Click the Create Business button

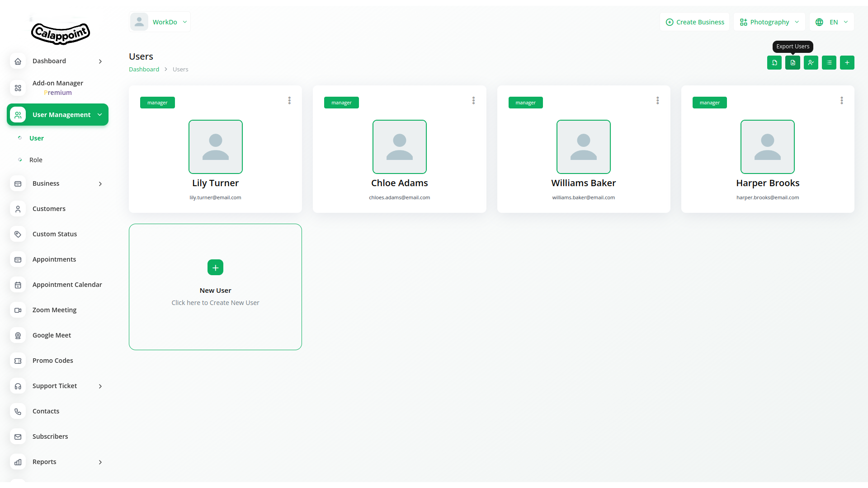coord(694,22)
